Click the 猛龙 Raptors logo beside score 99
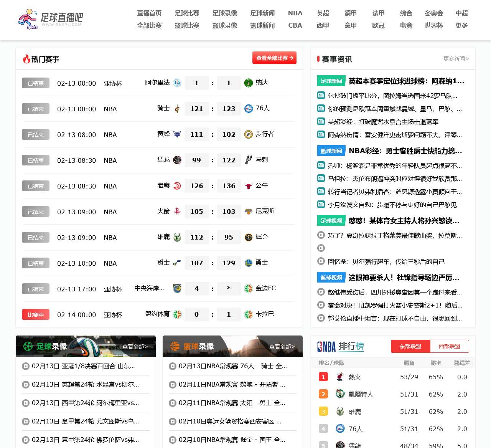 (x=177, y=160)
